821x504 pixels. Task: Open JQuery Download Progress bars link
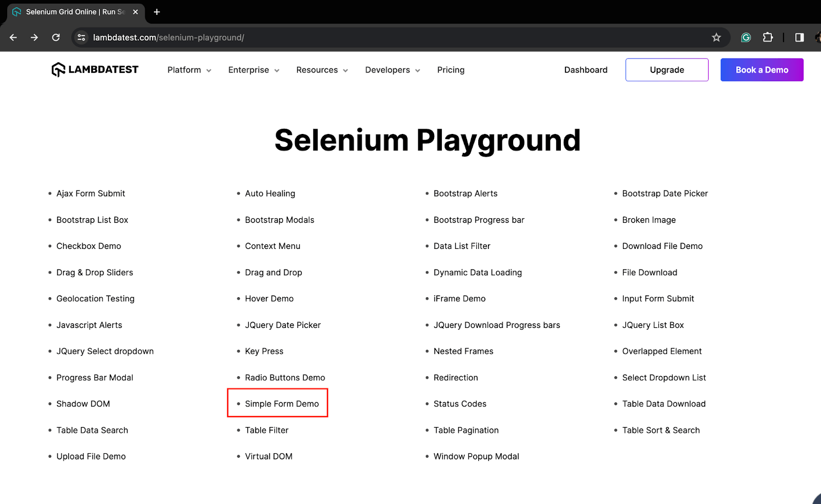pyautogui.click(x=497, y=325)
